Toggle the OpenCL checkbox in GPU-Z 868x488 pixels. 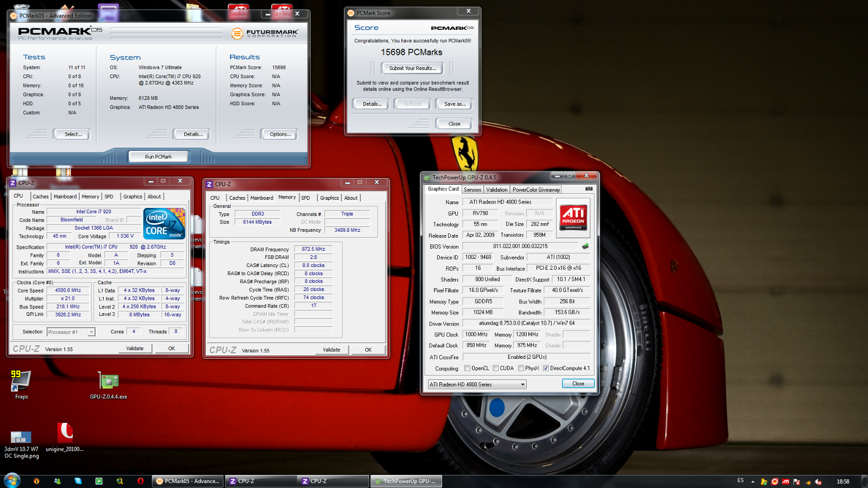coord(467,368)
